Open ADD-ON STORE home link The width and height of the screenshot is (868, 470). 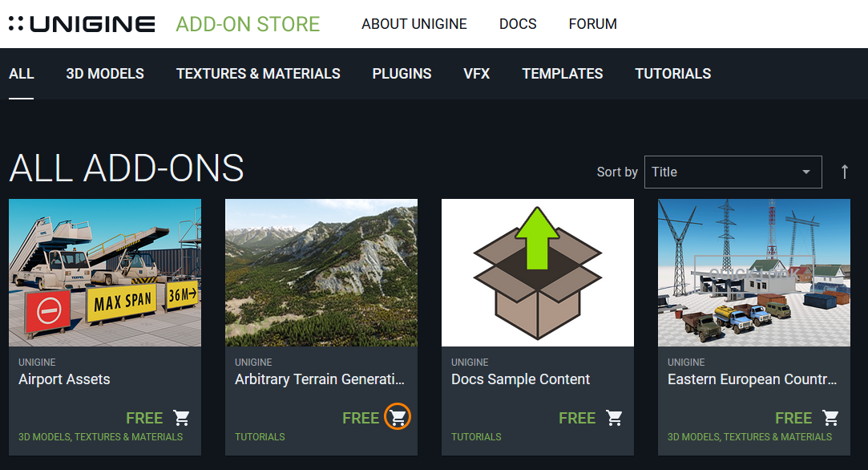click(x=248, y=24)
